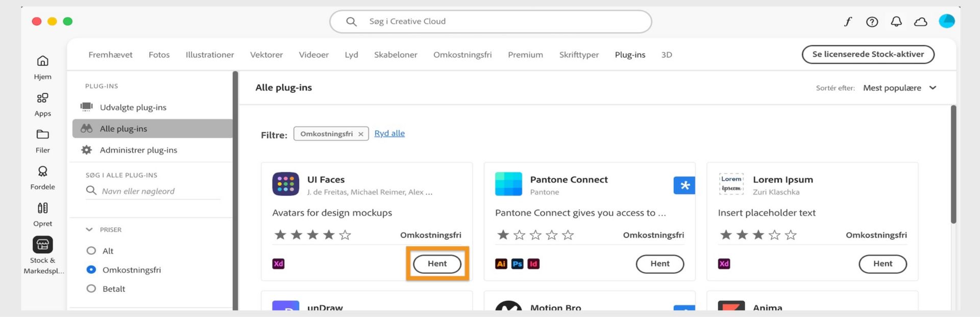
Task: Open the Vektorer tab
Action: 266,55
